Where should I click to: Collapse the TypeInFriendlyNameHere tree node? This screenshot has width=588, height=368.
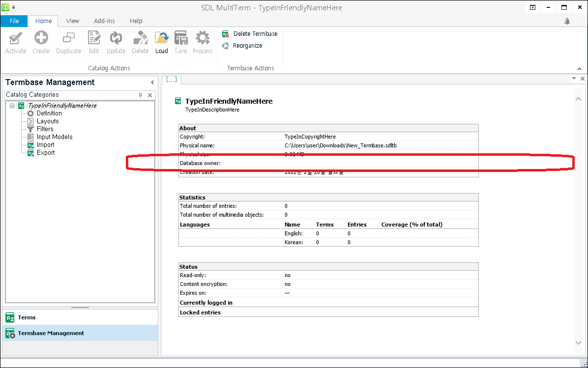[12, 106]
